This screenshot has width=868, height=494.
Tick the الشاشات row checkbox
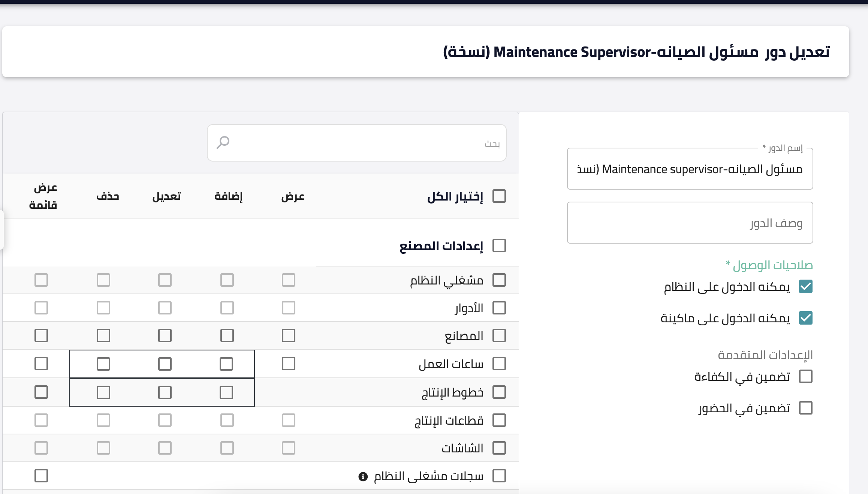(x=499, y=448)
